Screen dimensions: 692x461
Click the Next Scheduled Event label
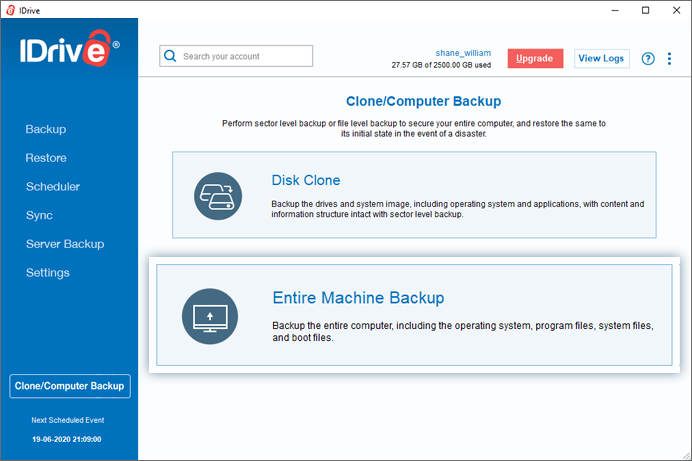click(68, 420)
